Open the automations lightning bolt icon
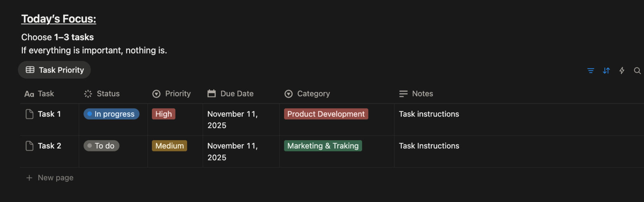 pos(622,71)
